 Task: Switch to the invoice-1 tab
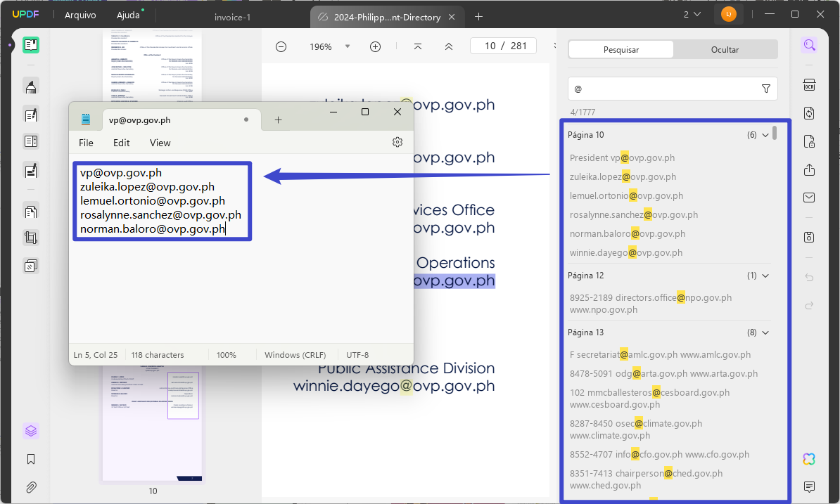coord(232,17)
